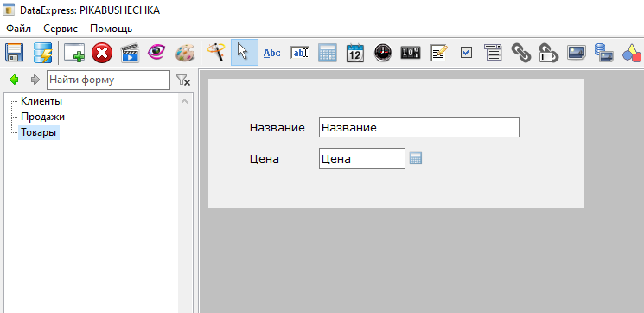
Task: Select the Продажи form in tree
Action: [42, 117]
